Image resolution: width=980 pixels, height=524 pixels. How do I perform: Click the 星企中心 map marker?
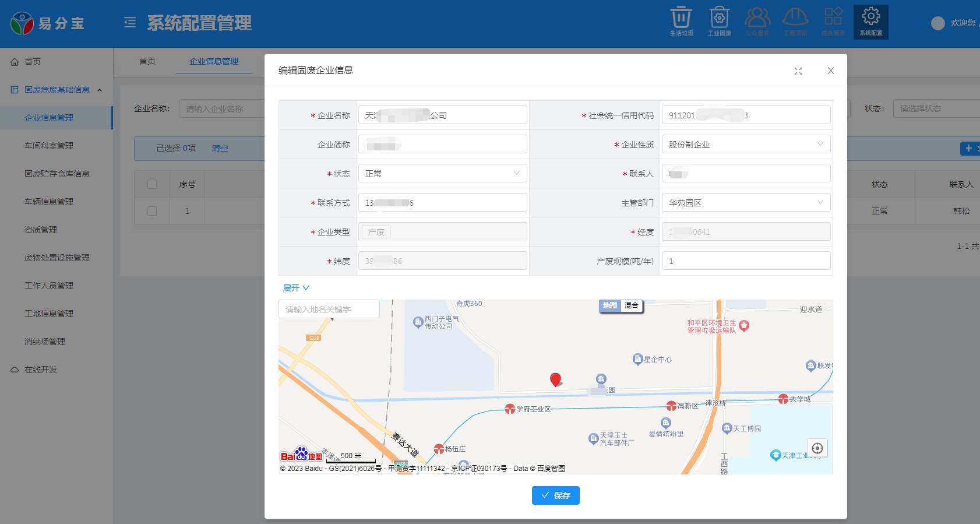point(637,359)
